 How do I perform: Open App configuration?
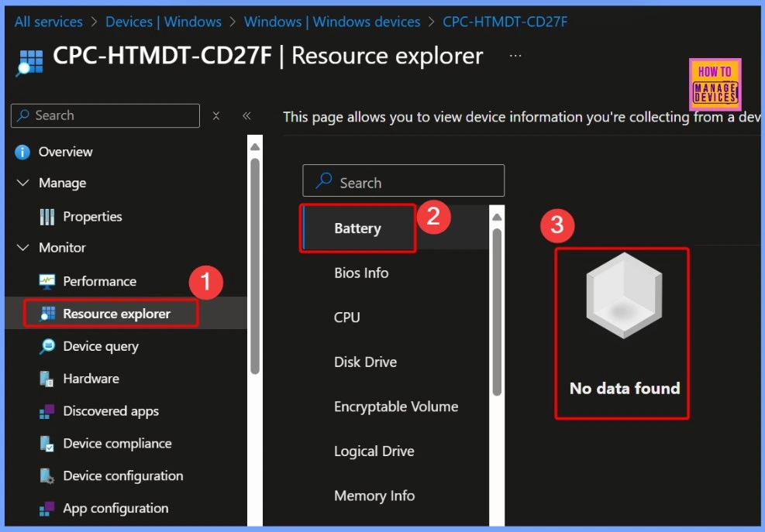[x=115, y=509]
